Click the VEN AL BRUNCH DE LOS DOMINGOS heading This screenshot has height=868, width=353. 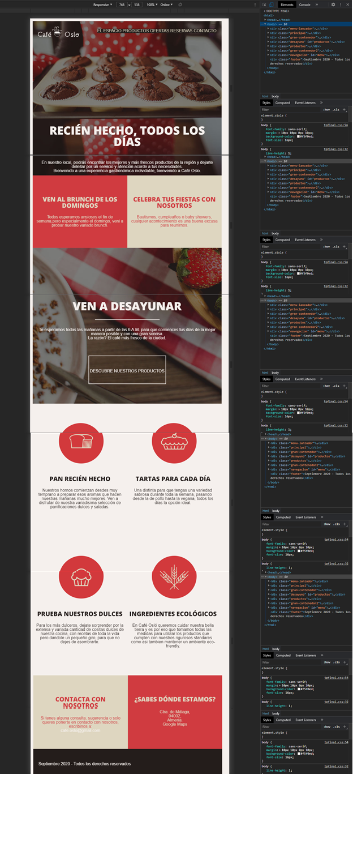(80, 202)
